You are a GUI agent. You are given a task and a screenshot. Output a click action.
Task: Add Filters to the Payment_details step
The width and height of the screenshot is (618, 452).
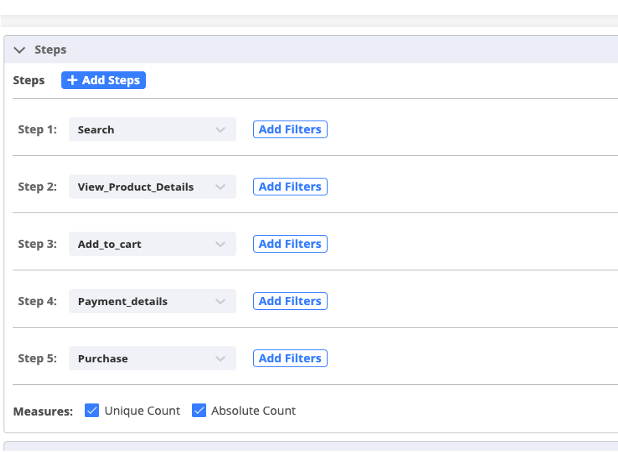(290, 301)
